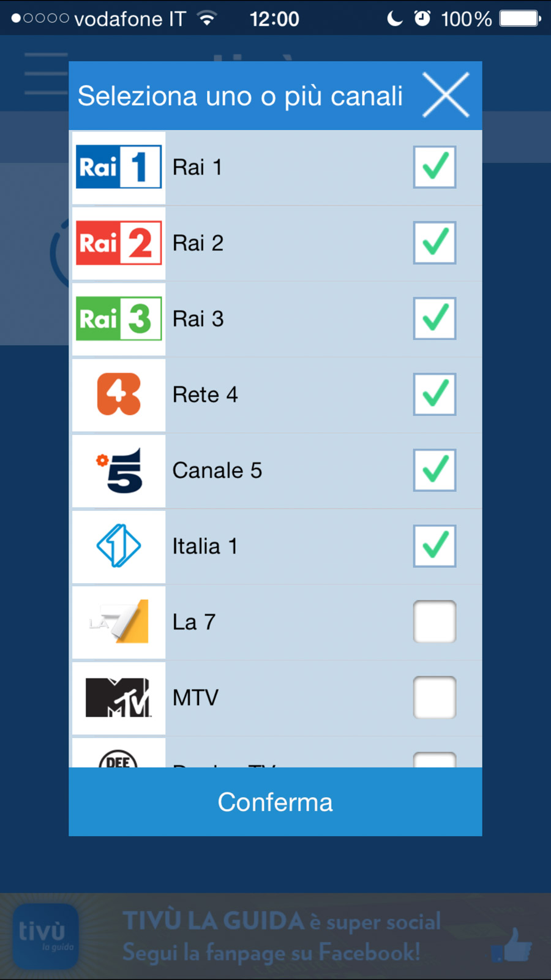Tap the La 7 channel logo

click(119, 622)
